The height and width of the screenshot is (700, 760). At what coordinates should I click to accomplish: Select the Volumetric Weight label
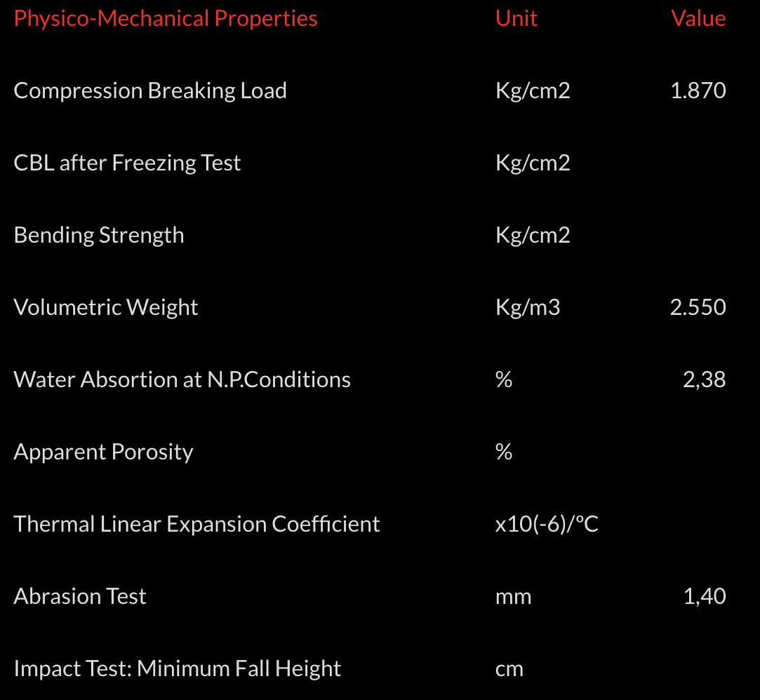point(106,307)
